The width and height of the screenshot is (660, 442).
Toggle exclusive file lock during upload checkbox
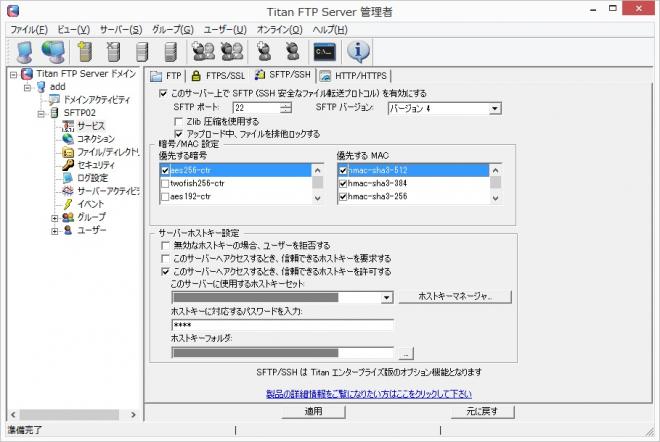pyautogui.click(x=178, y=134)
